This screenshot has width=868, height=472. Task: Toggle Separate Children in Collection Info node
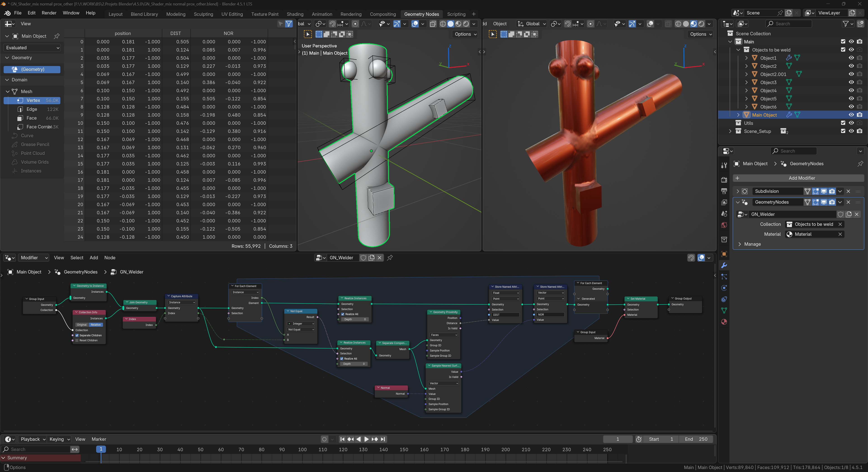click(77, 335)
